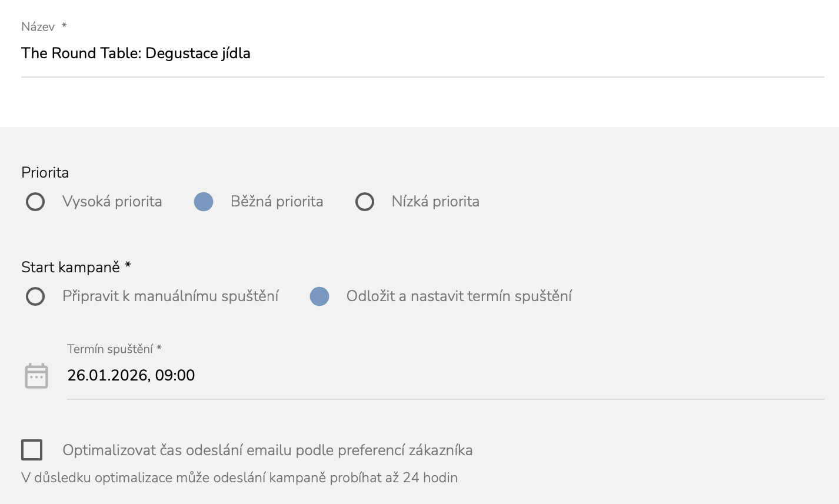
Task: Click the small 'Název' field label
Action: (38, 27)
